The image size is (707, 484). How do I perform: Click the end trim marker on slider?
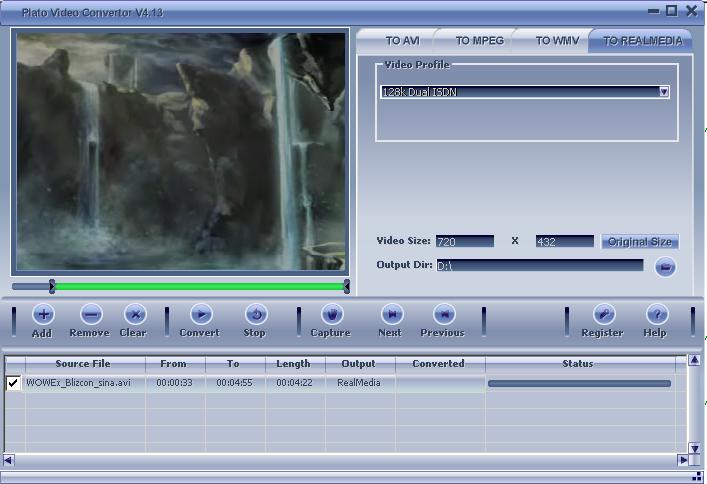click(x=346, y=286)
